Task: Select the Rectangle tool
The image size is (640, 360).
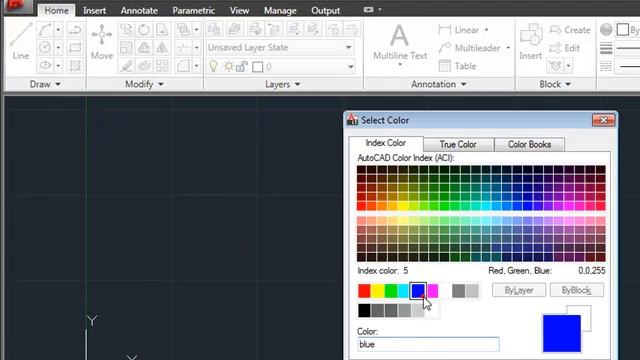Action: point(75,48)
